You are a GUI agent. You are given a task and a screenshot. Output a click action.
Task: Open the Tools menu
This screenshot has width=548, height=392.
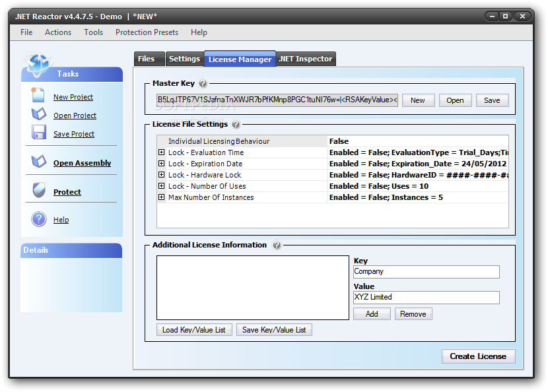[x=93, y=32]
